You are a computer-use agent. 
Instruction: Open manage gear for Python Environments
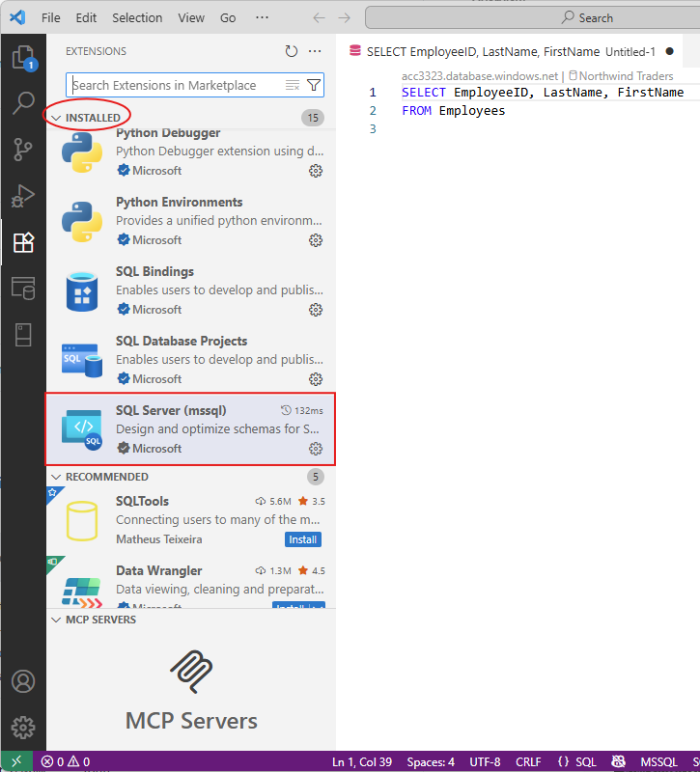click(316, 240)
